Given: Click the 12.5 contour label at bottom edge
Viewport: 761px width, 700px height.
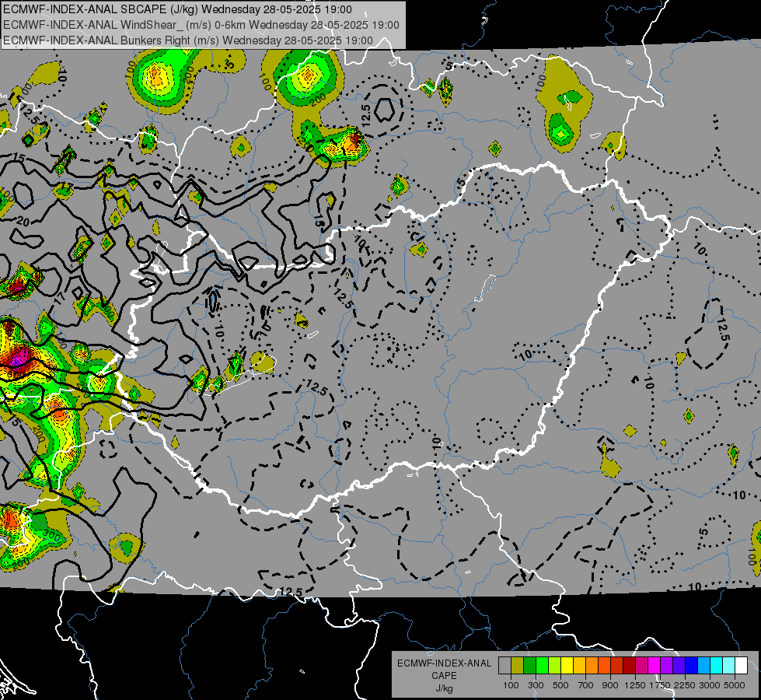Looking at the screenshot, I should 291,591.
